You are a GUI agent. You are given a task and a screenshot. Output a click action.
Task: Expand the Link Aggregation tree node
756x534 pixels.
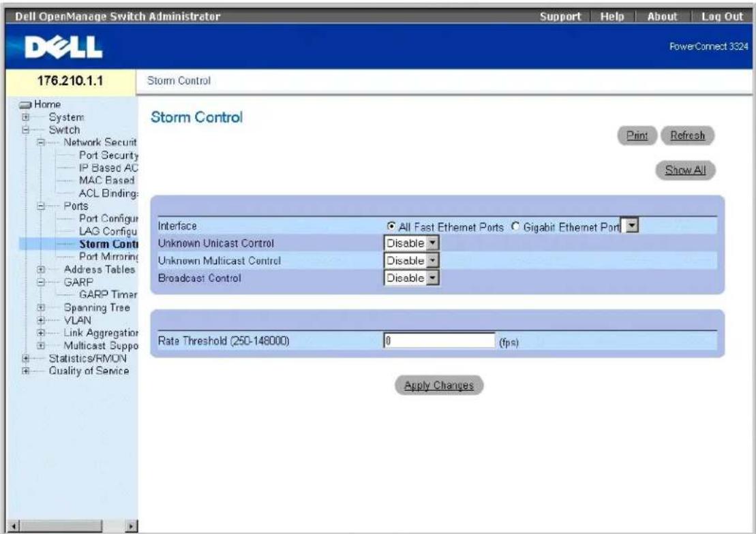pyautogui.click(x=41, y=333)
